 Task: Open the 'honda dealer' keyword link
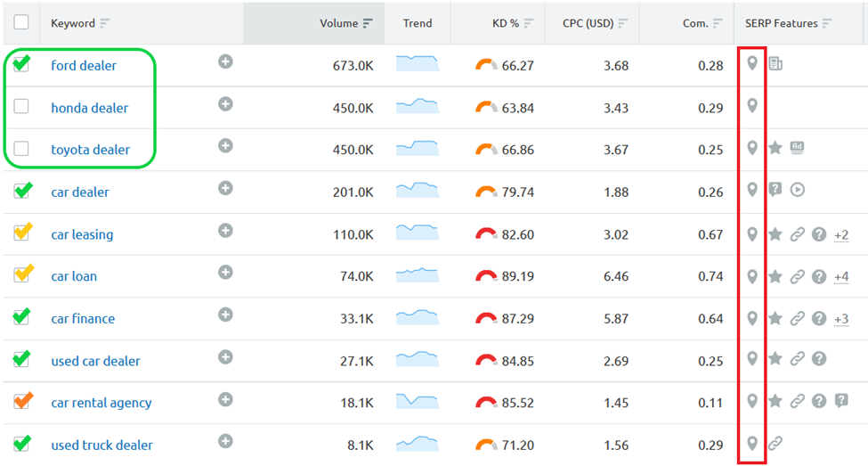[x=89, y=108]
